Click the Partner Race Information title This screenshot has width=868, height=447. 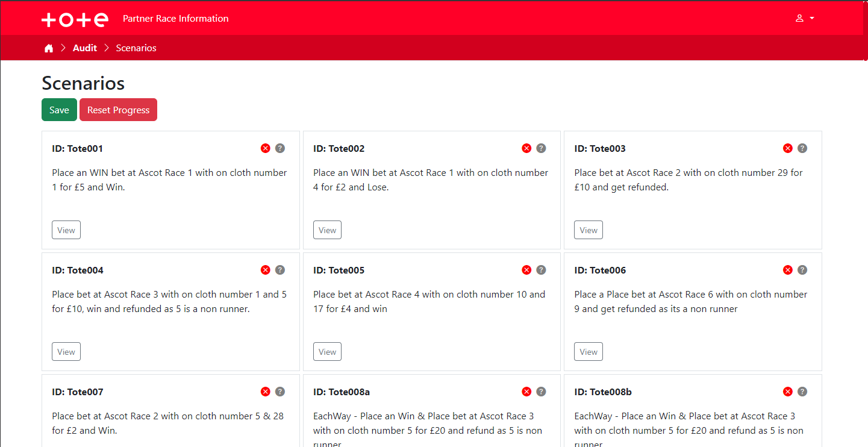point(175,19)
